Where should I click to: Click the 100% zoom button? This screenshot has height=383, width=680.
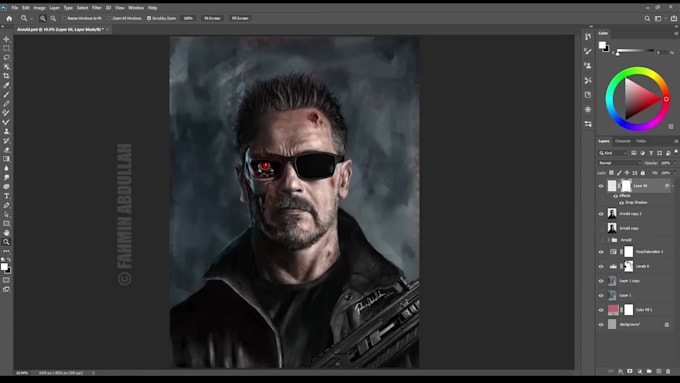tap(188, 18)
